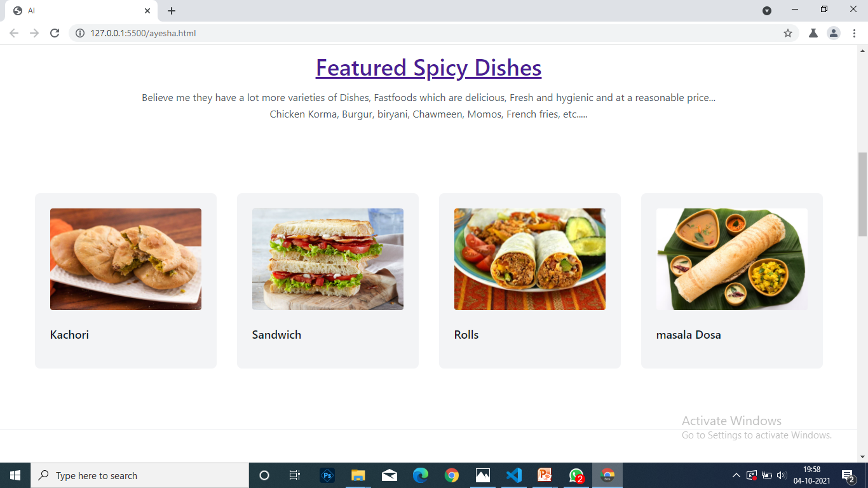The height and width of the screenshot is (488, 868).
Task: Launch Visual Studio Code from the taskbar
Action: pyautogui.click(x=514, y=475)
